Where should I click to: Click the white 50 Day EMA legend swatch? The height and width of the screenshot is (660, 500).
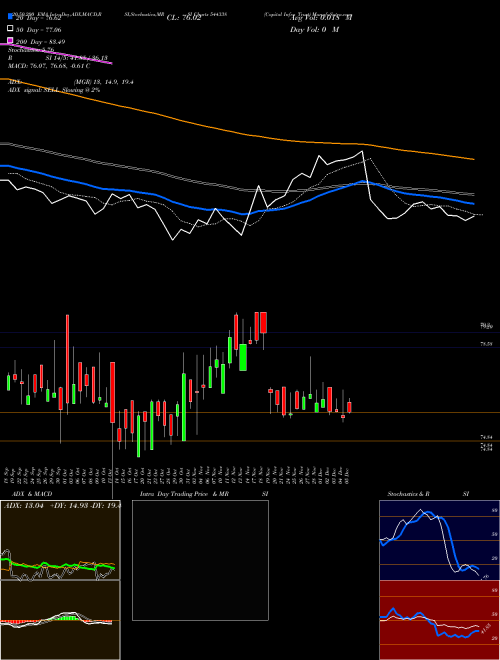pos(10,29)
